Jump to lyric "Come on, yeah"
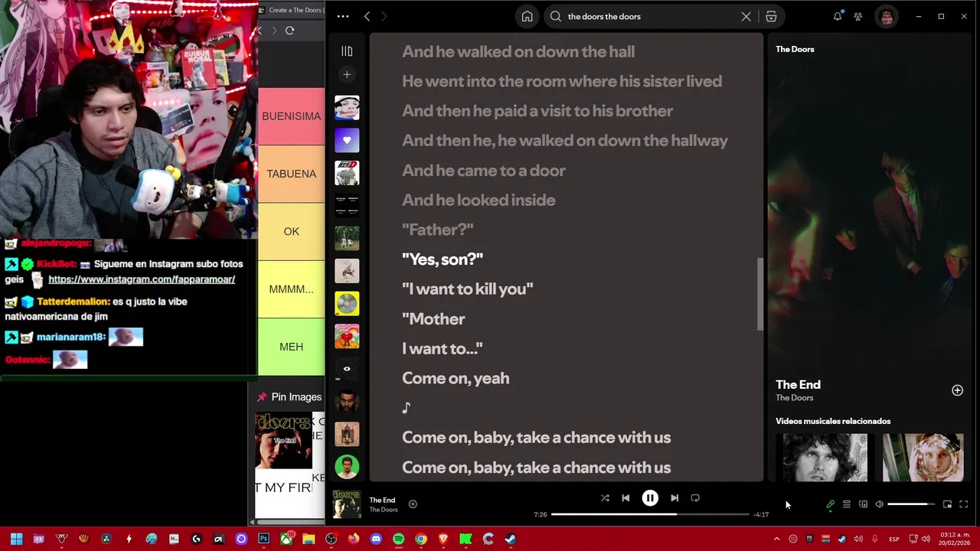This screenshot has height=551, width=980. [456, 378]
